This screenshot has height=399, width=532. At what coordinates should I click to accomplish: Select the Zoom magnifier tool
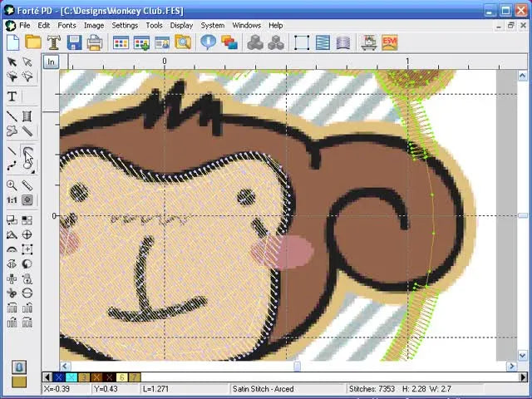tap(12, 185)
